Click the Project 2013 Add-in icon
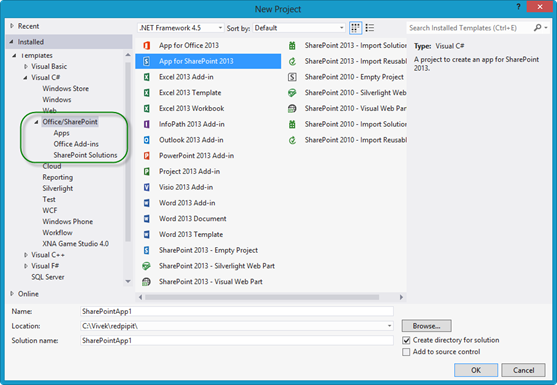Viewport: 557px width, 385px height. (x=146, y=171)
